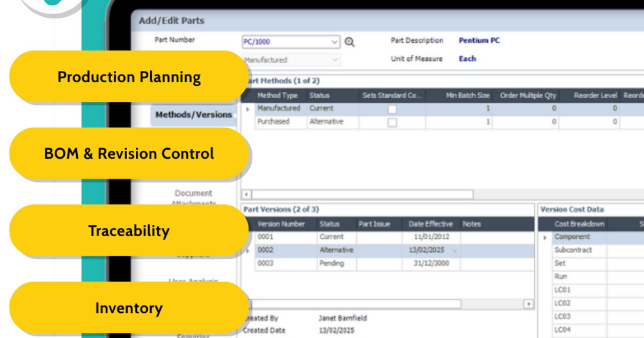644x338 pixels.
Task: Select the Subcontract cost breakdown row
Action: pyautogui.click(x=592, y=251)
